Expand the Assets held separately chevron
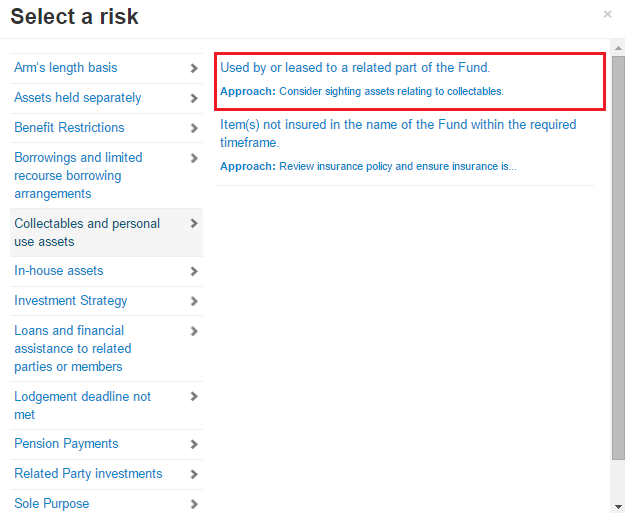 (x=194, y=99)
